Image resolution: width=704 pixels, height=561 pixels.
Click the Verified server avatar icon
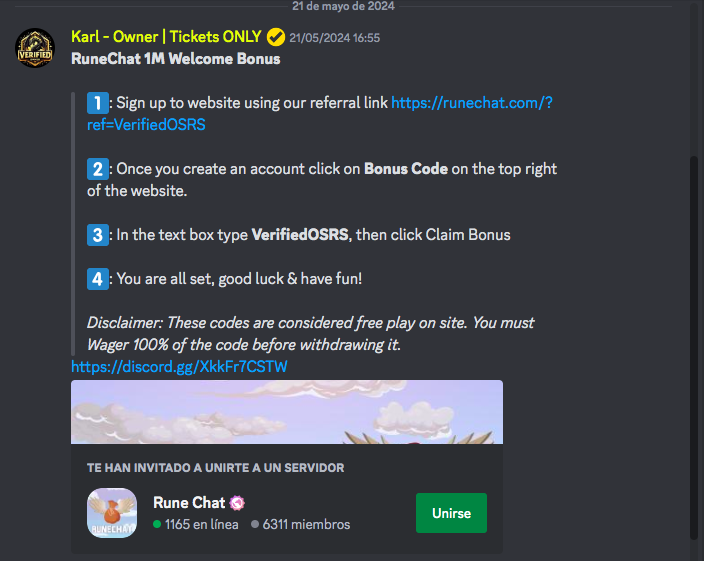(x=35, y=48)
